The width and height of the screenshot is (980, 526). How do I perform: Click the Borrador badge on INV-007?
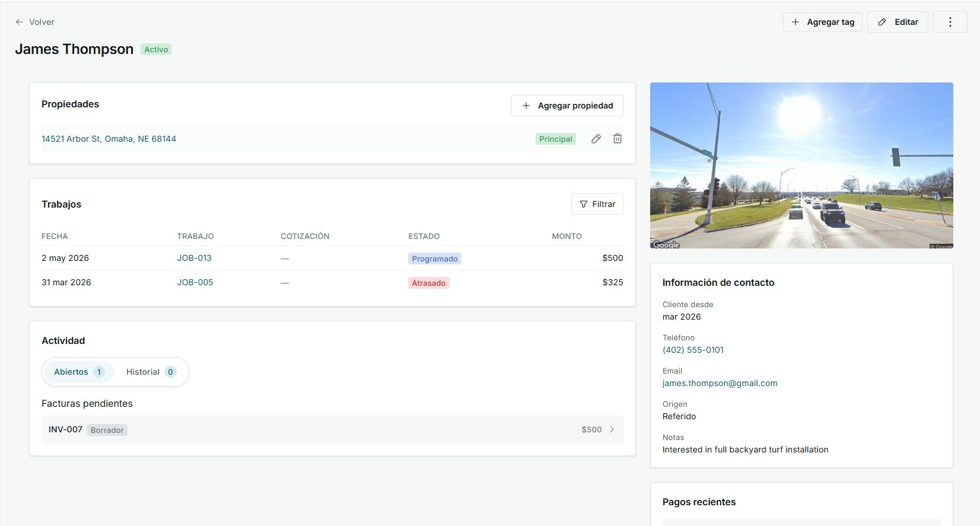[x=107, y=430]
